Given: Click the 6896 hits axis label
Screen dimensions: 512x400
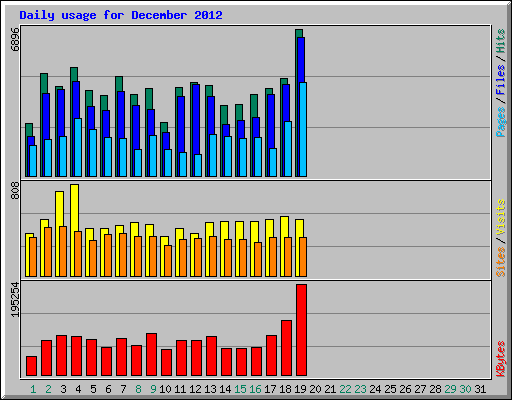Looking at the screenshot, I should [15, 39].
